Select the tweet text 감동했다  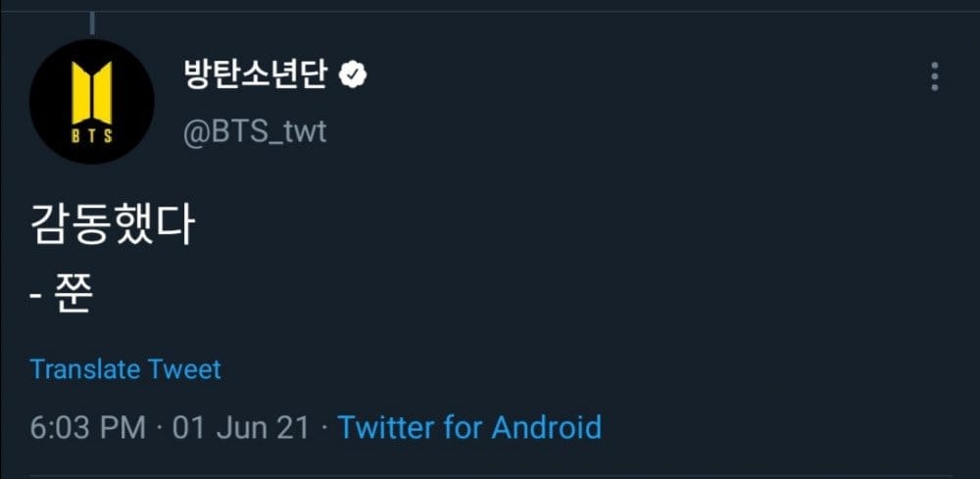tap(113, 227)
